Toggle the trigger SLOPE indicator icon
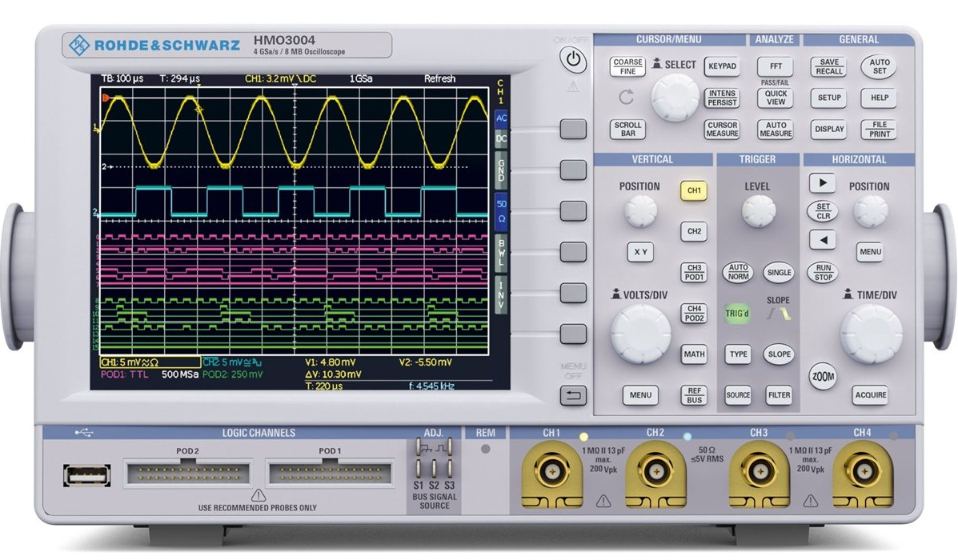Image resolution: width=958 pixels, height=560 pixels. pyautogui.click(x=779, y=314)
